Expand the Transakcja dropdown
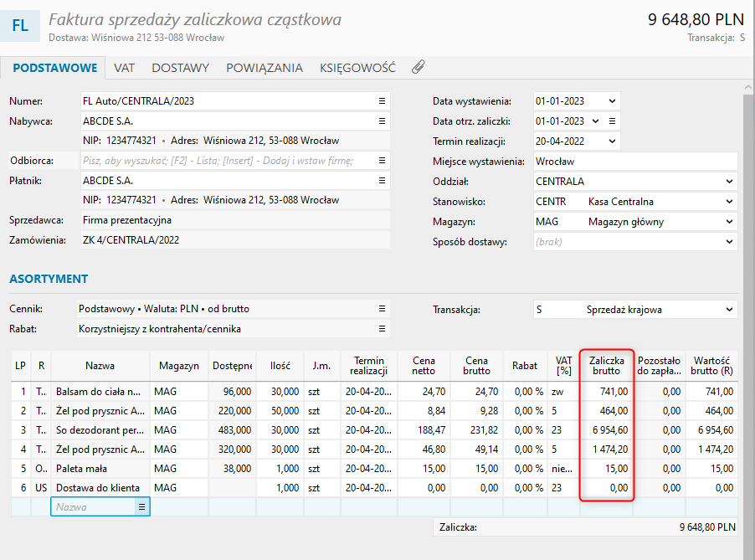Screen dimensions: 755x560 tap(729, 309)
